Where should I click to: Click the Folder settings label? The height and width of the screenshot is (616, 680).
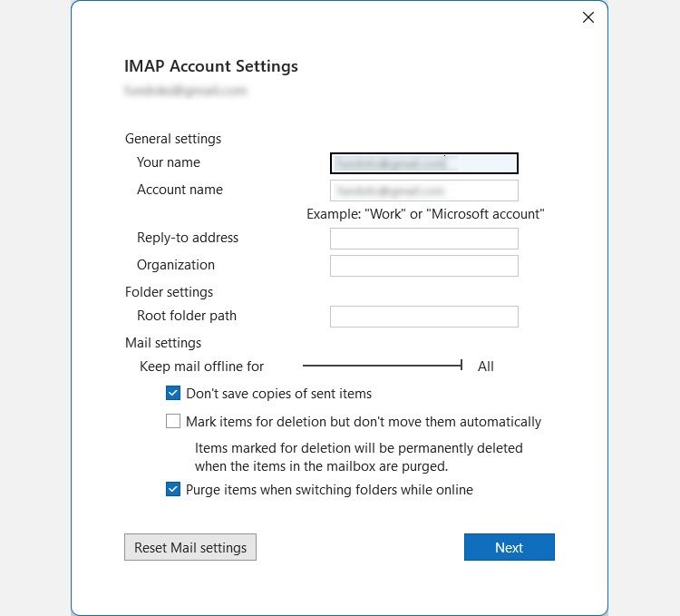click(x=170, y=292)
